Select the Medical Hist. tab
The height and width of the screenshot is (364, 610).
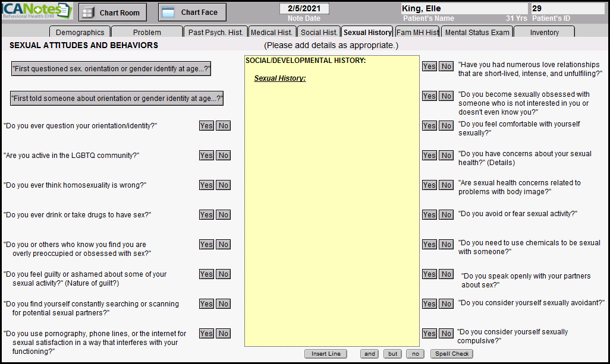(x=272, y=33)
